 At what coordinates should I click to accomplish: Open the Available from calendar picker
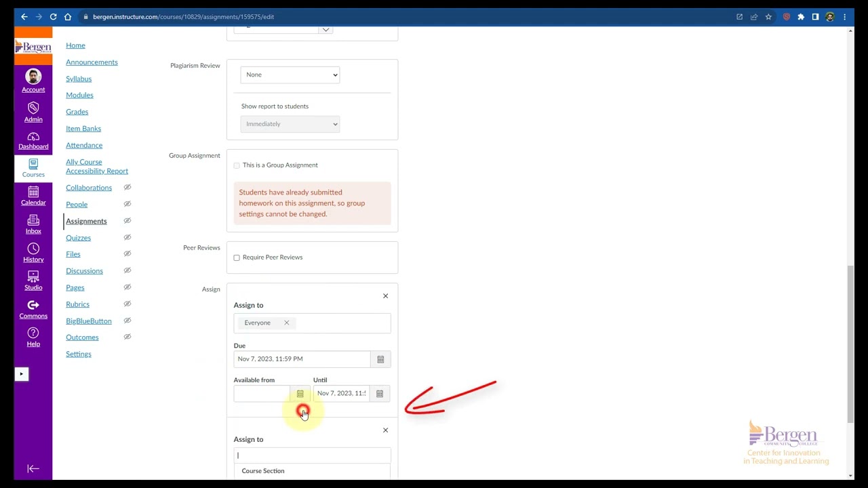pyautogui.click(x=300, y=394)
